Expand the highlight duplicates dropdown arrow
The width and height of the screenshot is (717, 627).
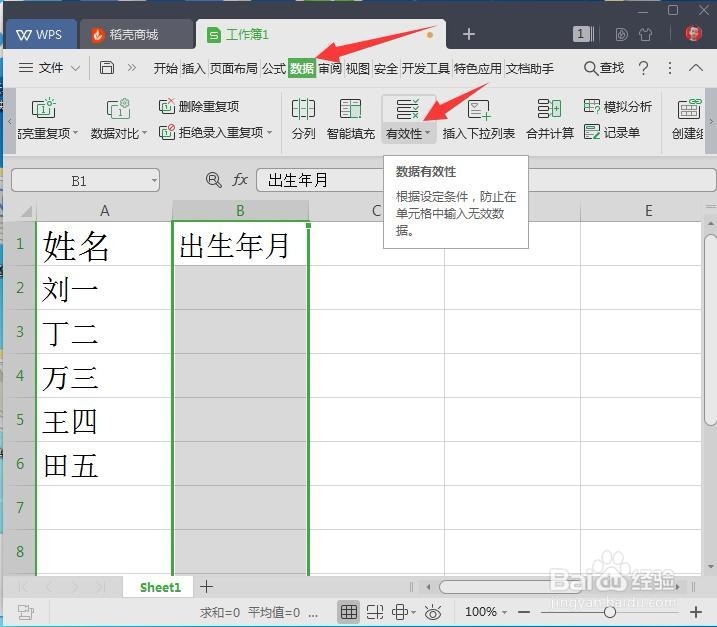pos(75,133)
